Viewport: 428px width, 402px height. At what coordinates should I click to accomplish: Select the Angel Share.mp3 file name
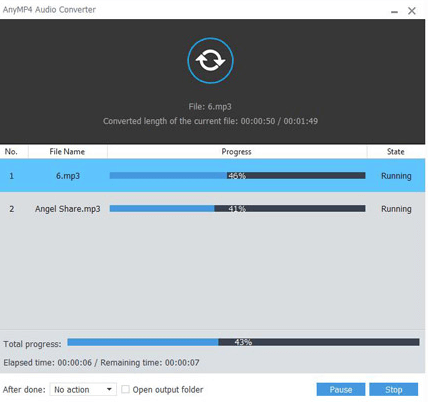68,209
